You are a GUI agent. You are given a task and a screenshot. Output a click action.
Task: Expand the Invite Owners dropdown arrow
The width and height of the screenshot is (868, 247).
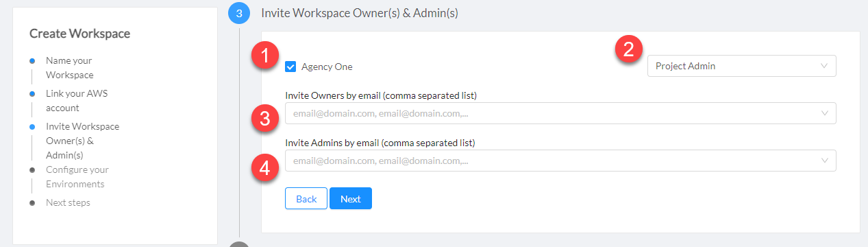pyautogui.click(x=824, y=113)
